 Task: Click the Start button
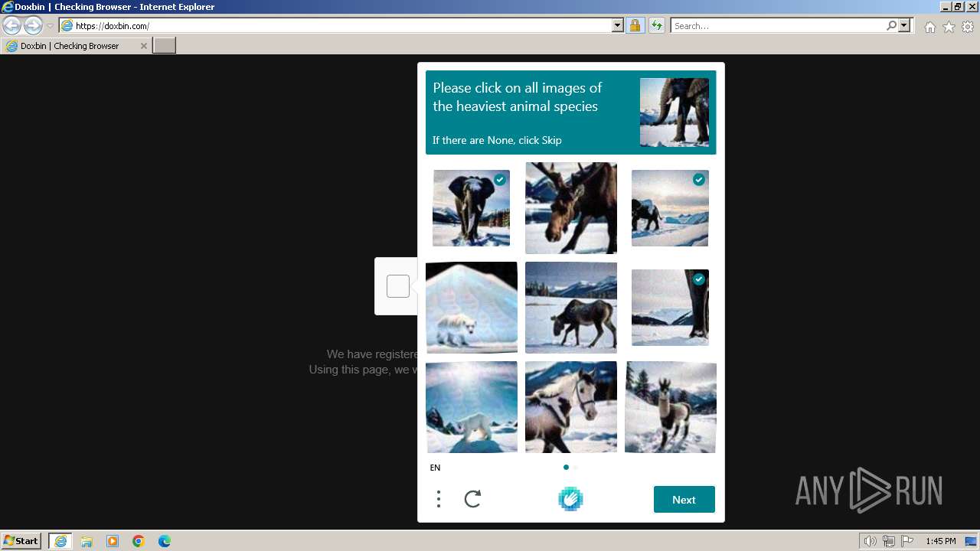21,541
